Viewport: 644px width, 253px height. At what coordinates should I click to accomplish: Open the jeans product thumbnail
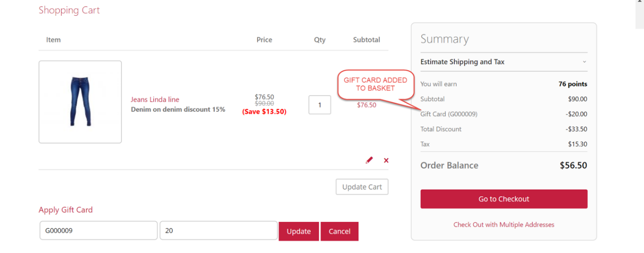click(x=80, y=102)
